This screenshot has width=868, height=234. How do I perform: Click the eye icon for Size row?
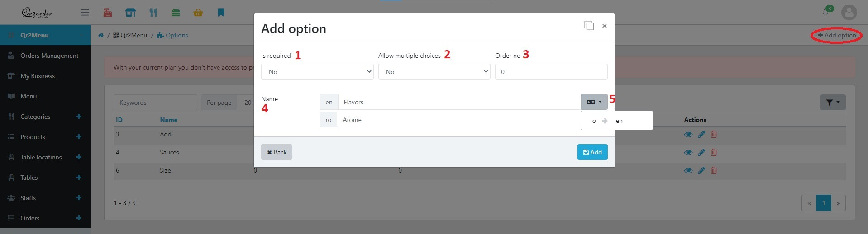688,171
